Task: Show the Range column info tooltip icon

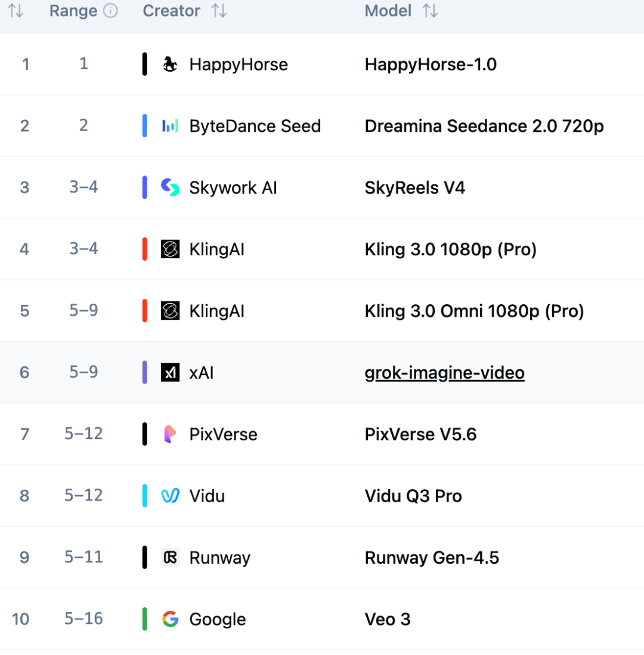Action: click(110, 11)
